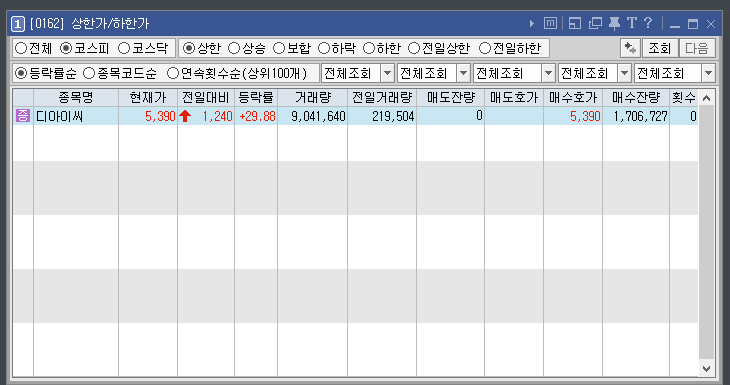730x385 pixels.
Task: Sort by 종목코드순 radio option
Action: (89, 73)
